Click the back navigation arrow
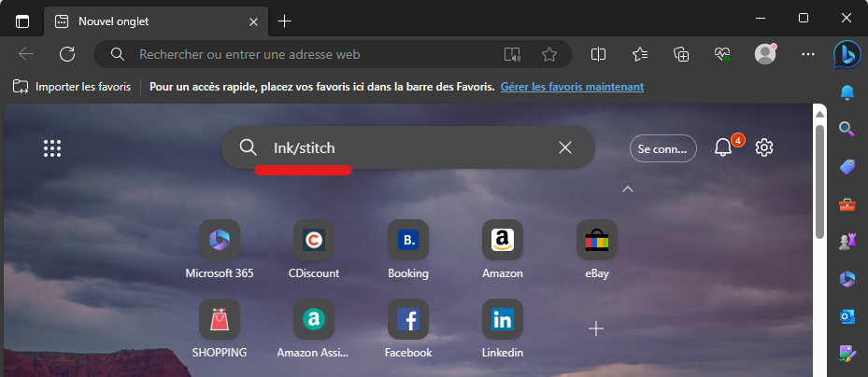Screen dimensions: 868x377 tap(26, 53)
